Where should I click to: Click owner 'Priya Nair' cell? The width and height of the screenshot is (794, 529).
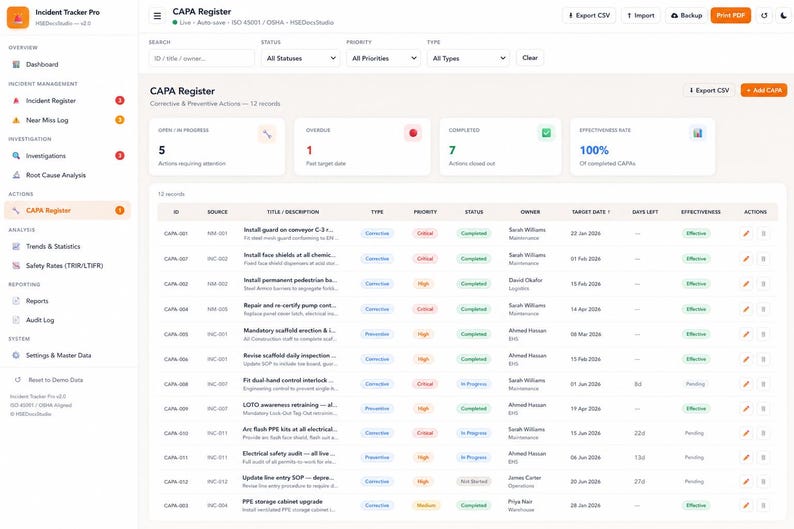(x=521, y=505)
